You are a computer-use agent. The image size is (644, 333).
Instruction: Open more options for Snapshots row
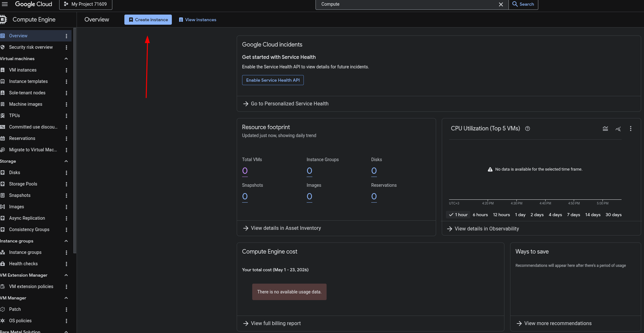(x=66, y=195)
